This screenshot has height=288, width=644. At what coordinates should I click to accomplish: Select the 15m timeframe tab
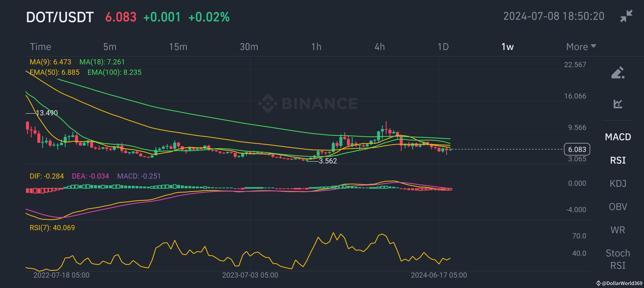pos(178,47)
